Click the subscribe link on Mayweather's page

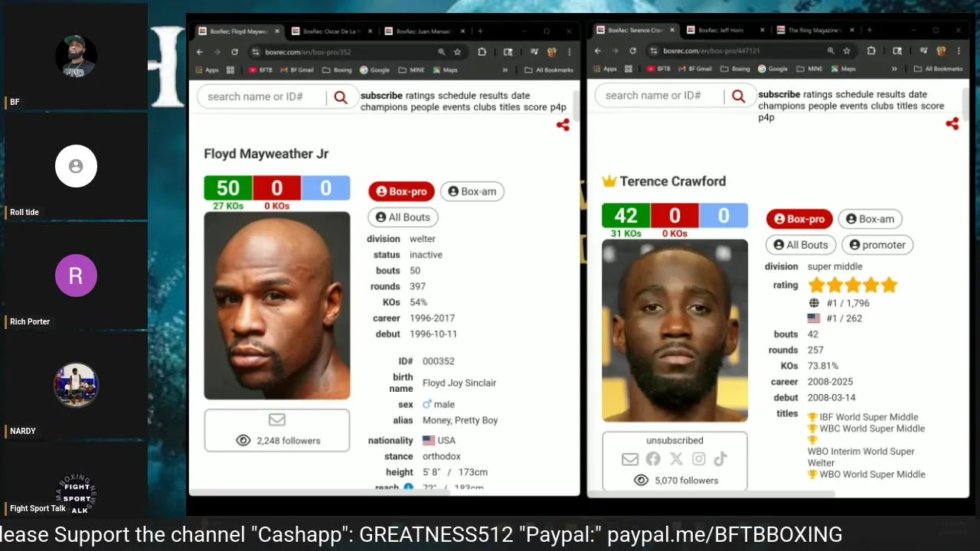click(x=381, y=96)
